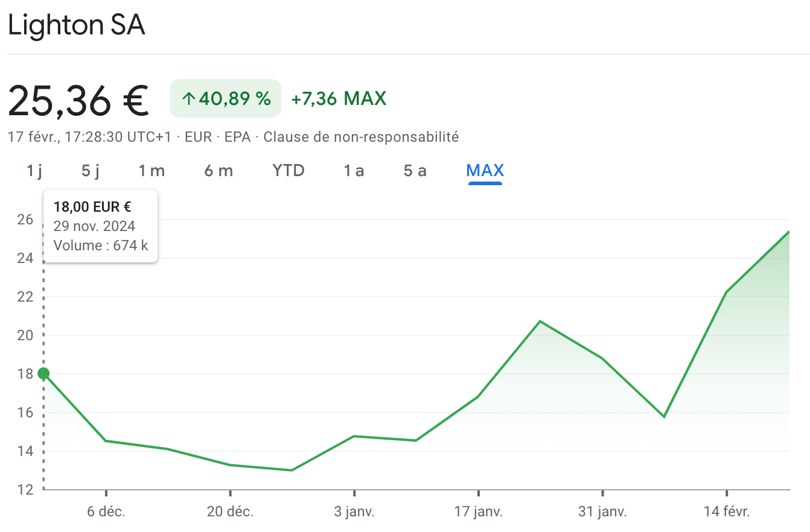Open the Clause de non-responsabilité link
Screen dimensions: 810x532
coord(361,137)
